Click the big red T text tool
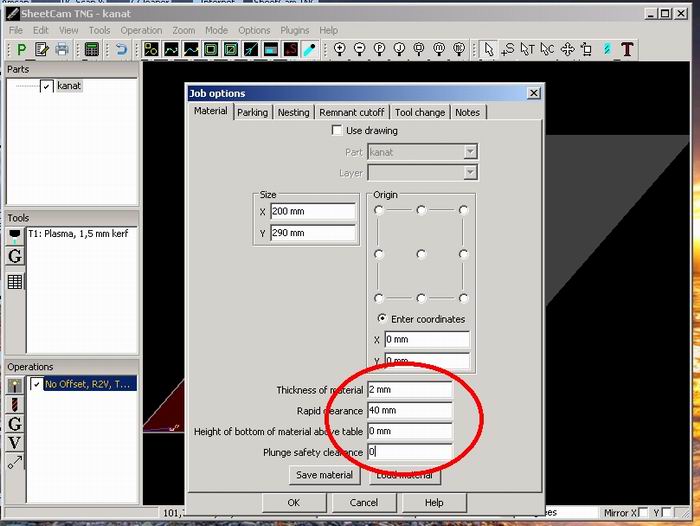This screenshot has height=526, width=700. click(x=627, y=49)
